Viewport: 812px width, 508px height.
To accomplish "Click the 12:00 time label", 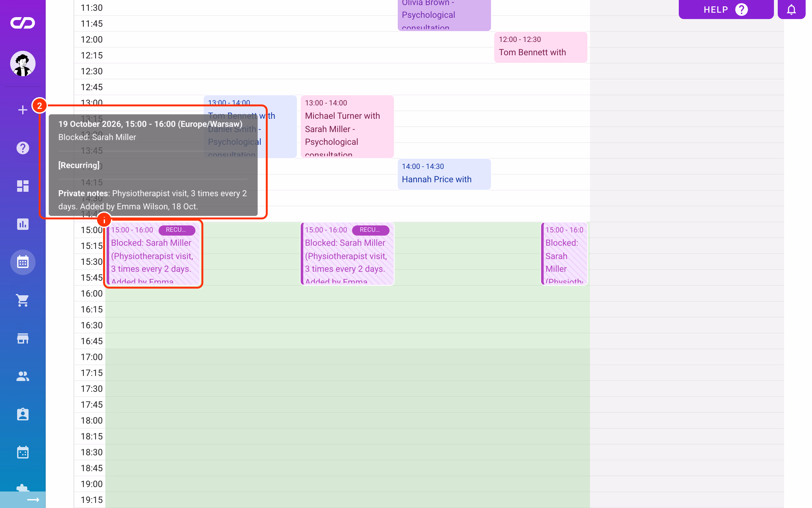I will click(x=91, y=39).
